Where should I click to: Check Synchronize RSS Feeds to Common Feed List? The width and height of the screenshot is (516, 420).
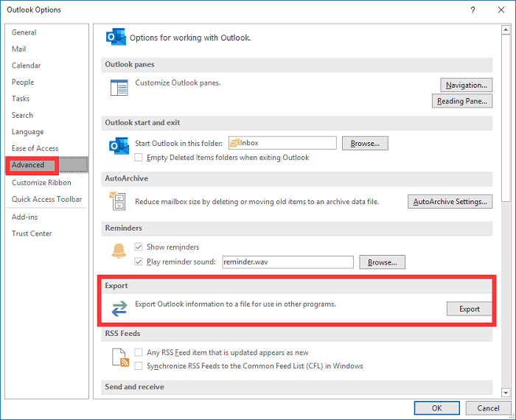pyautogui.click(x=139, y=365)
